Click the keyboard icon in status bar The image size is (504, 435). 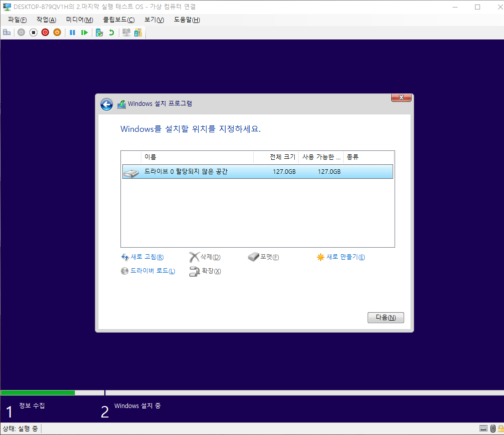(x=484, y=428)
